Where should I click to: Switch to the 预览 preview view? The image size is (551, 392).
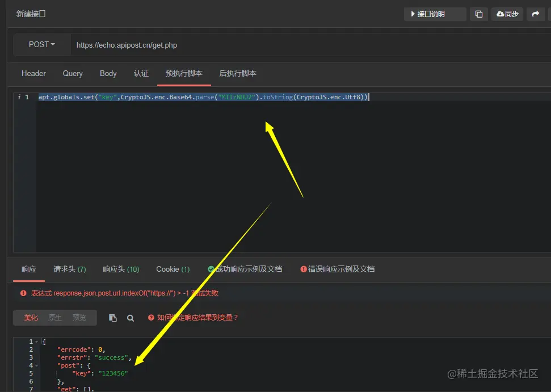coord(79,318)
